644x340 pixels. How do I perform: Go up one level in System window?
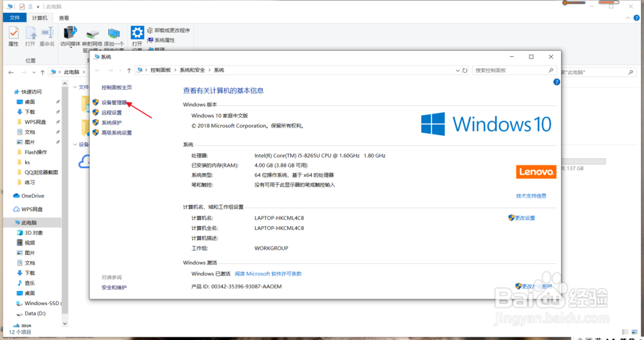(x=129, y=70)
